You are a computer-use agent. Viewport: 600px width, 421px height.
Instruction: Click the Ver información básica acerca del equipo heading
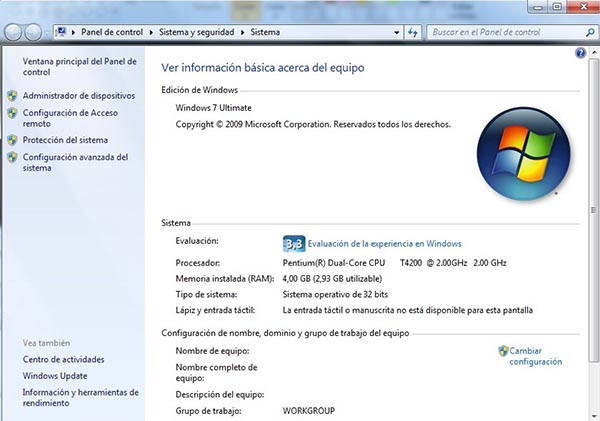pos(262,68)
